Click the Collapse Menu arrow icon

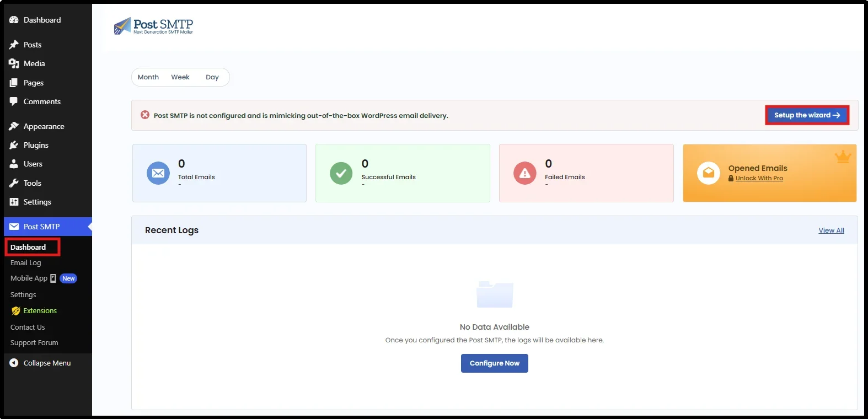click(x=14, y=363)
